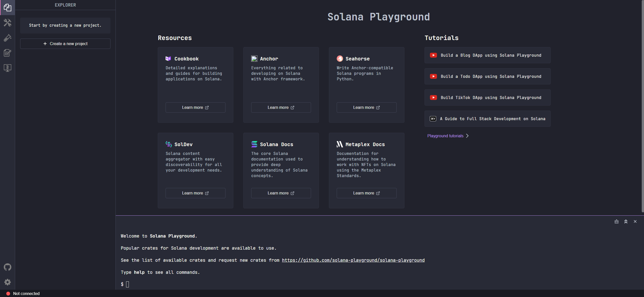644x297 pixels.
Task: Focus the terminal command prompt
Action: 127,284
